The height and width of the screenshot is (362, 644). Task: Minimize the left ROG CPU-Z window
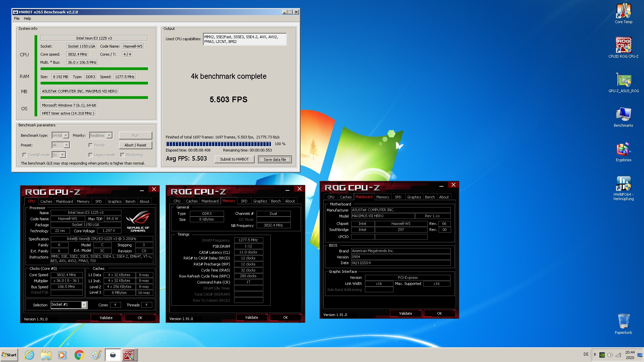[x=142, y=190]
